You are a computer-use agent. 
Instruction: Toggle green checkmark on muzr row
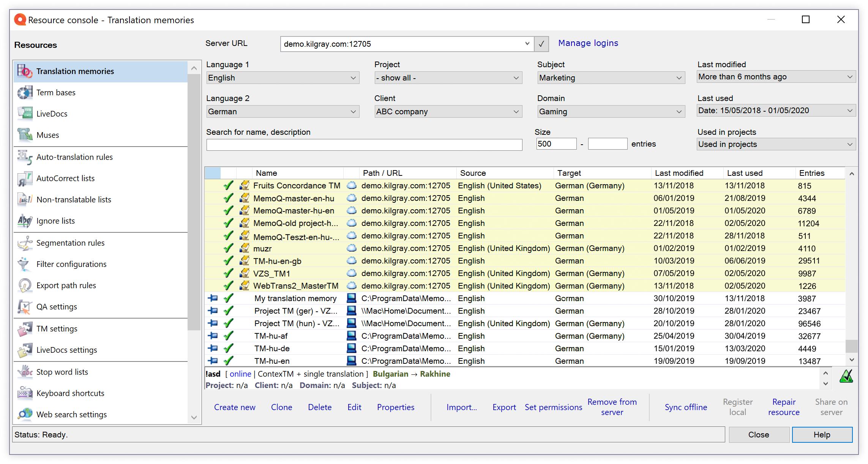pos(228,249)
